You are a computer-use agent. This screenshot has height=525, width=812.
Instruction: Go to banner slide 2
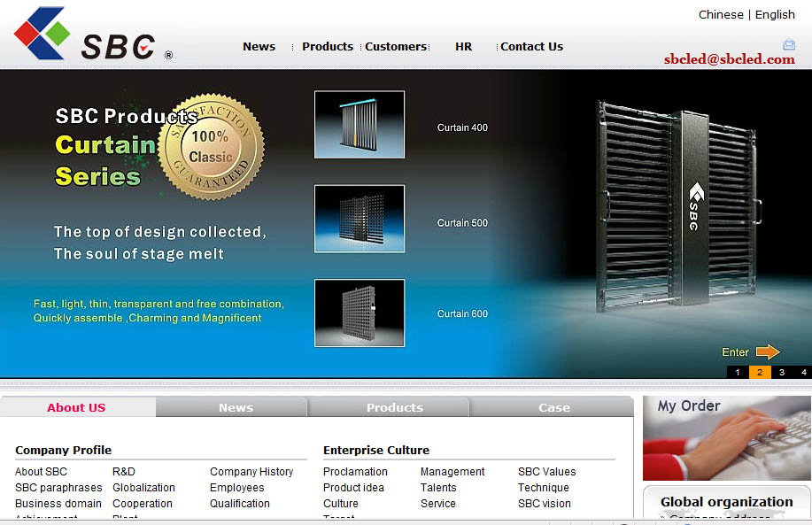click(760, 372)
